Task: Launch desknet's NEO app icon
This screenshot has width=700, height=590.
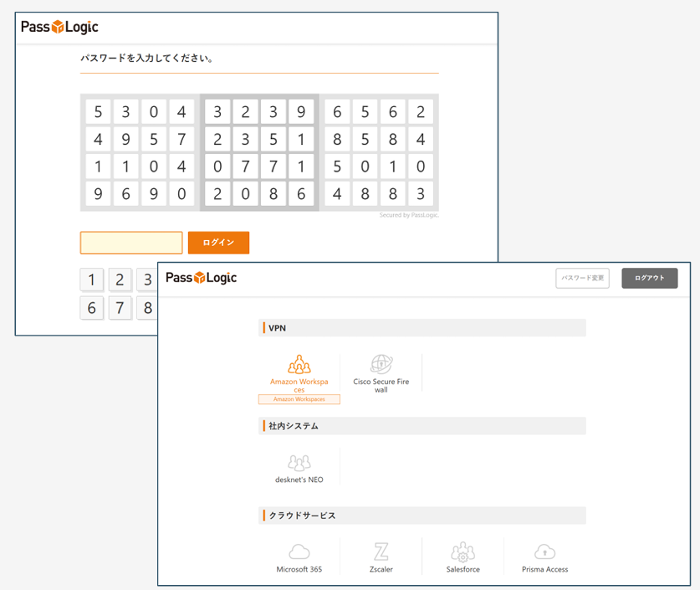Action: tap(299, 463)
